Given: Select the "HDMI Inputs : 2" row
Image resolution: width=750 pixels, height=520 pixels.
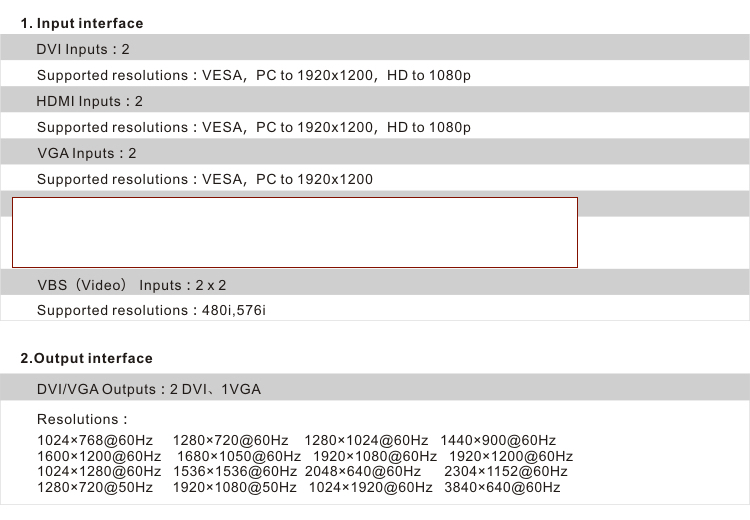Looking at the screenshot, I should coord(90,101).
